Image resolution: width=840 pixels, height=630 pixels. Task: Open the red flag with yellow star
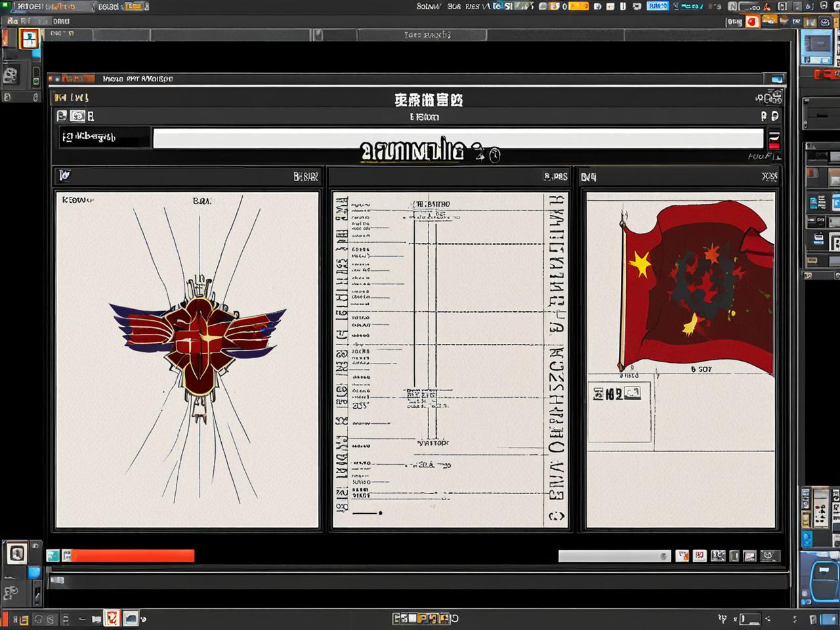tap(697, 289)
